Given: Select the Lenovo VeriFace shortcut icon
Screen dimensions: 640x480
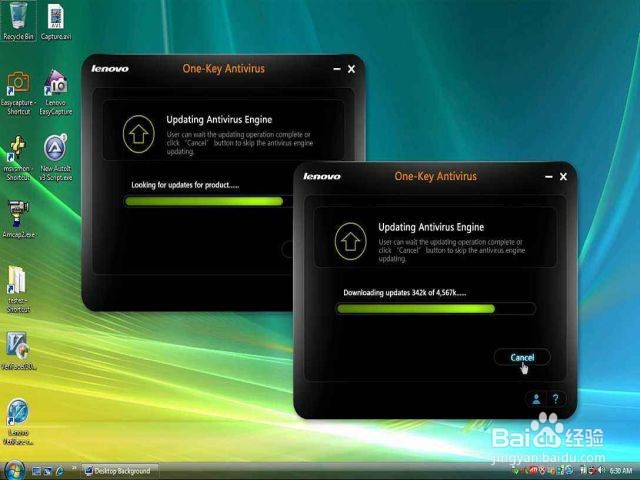Looking at the screenshot, I should 18,422.
